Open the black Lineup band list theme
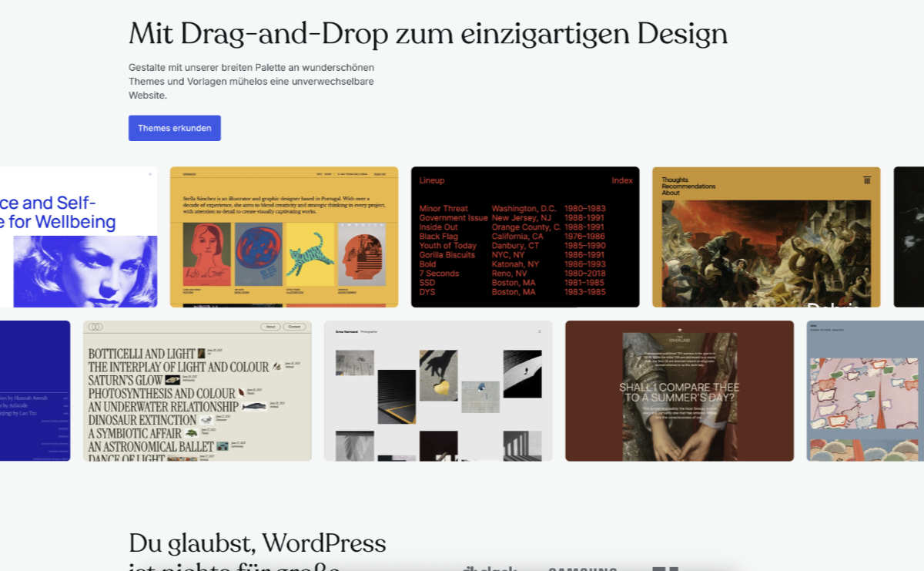Screen dimensions: 924x571 [x=524, y=237]
